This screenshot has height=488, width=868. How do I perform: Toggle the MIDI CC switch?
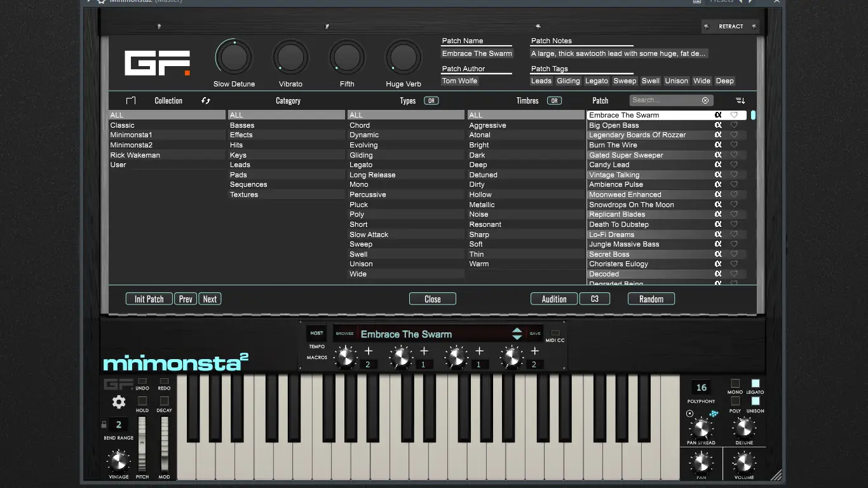(555, 333)
